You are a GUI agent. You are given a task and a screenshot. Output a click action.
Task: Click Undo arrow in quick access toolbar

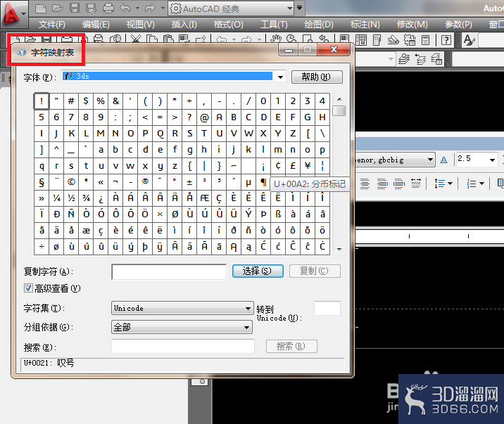[125, 8]
